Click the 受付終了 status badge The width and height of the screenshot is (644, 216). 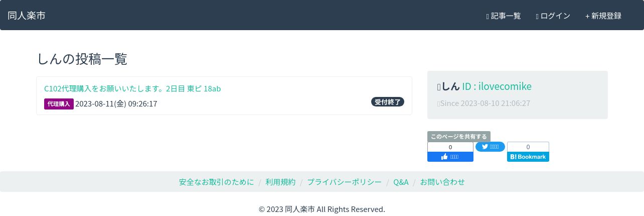388,102
